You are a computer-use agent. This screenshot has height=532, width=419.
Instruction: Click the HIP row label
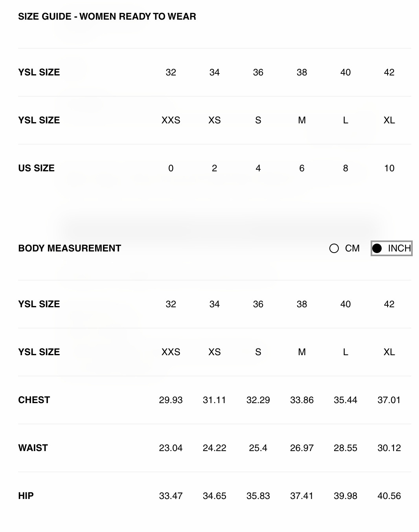tap(26, 496)
